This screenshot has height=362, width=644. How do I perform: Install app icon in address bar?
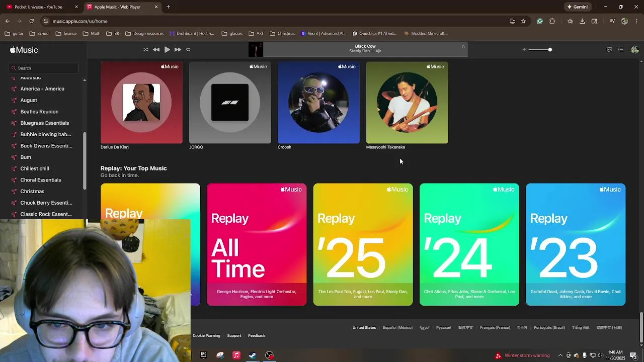512,21
